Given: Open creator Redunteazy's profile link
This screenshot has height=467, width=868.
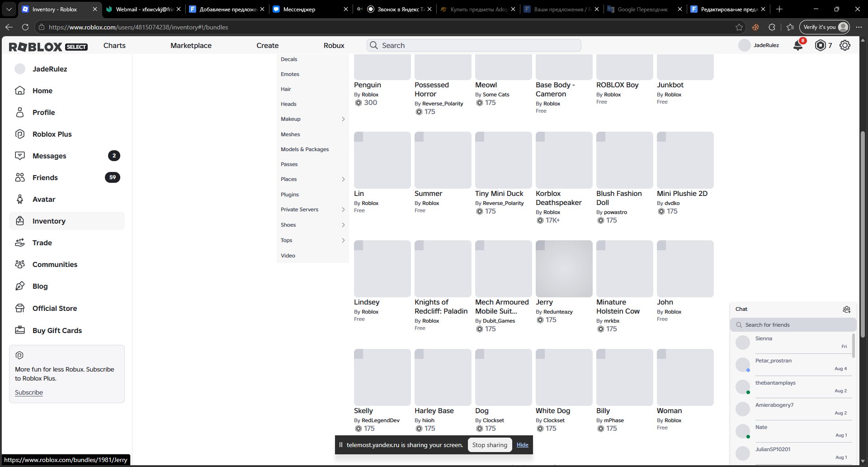Looking at the screenshot, I should click(x=558, y=312).
